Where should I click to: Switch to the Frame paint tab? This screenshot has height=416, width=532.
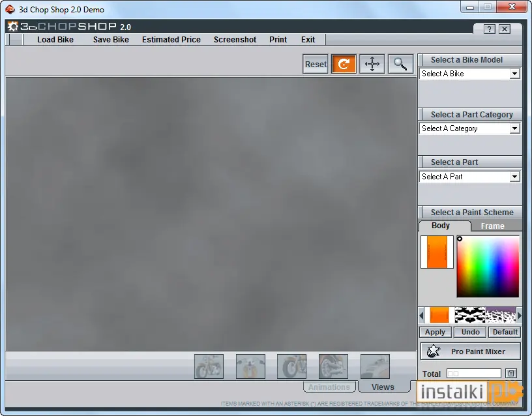pyautogui.click(x=492, y=226)
